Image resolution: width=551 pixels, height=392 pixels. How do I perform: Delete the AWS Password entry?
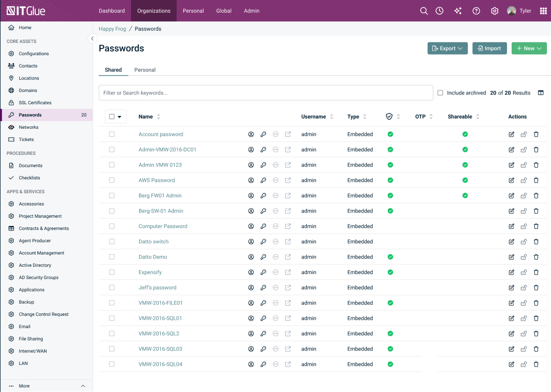536,180
